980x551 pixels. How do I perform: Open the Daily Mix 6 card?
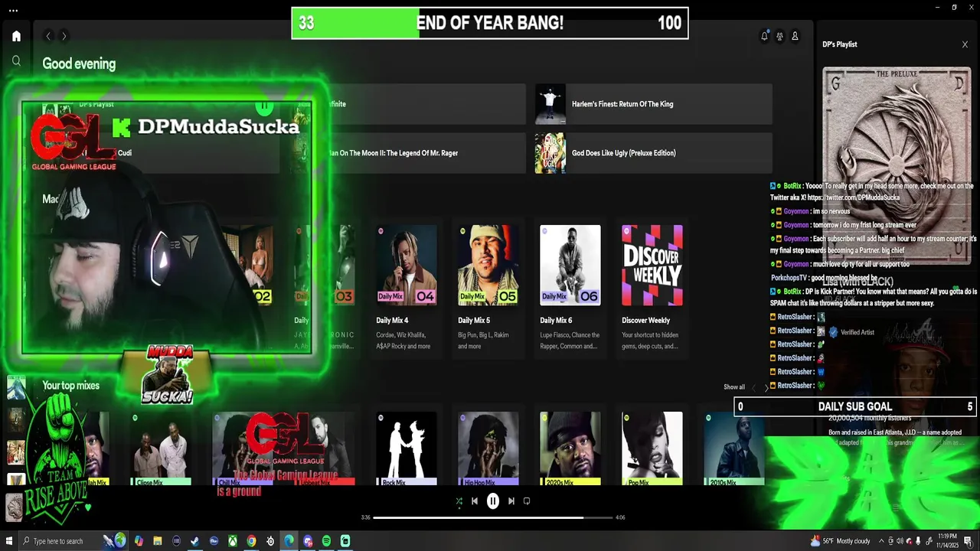[x=570, y=289]
